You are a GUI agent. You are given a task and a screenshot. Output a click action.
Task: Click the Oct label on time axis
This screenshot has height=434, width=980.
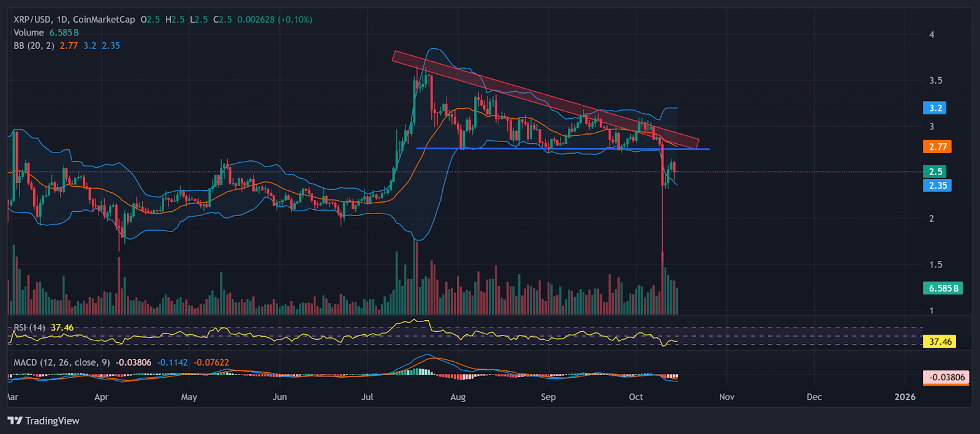(x=636, y=397)
